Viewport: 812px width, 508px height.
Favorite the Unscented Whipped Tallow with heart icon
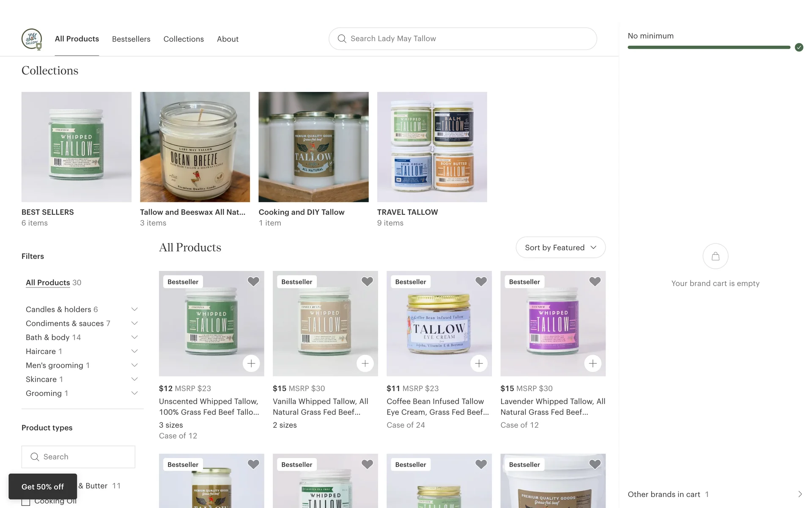point(253,282)
